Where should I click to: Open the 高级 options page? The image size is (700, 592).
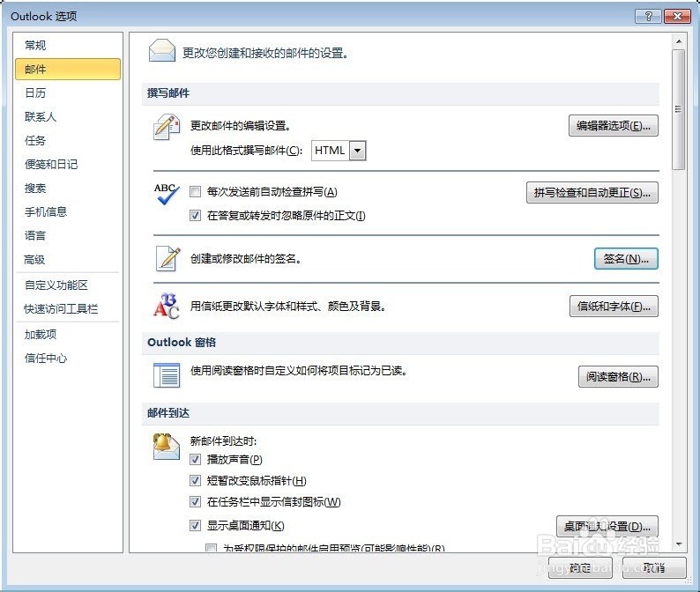pyautogui.click(x=68, y=260)
